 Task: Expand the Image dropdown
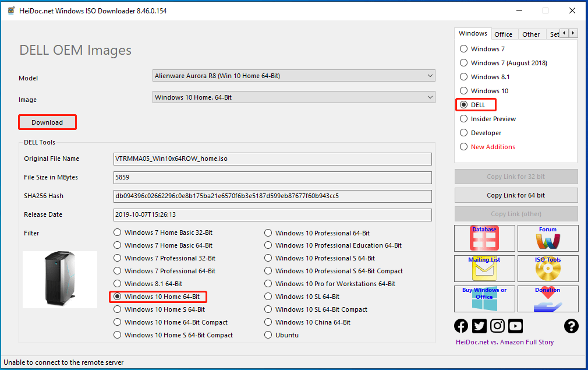click(430, 97)
